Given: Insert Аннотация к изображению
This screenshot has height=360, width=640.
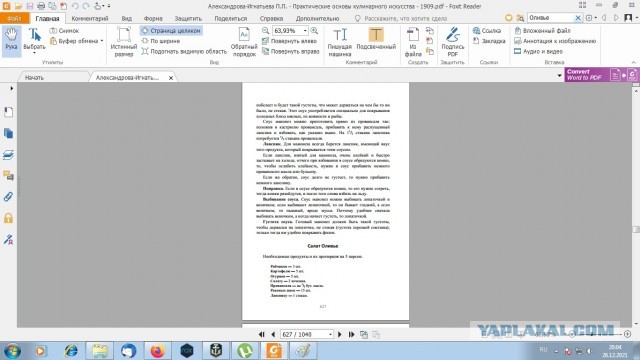Looking at the screenshot, I should 555,41.
